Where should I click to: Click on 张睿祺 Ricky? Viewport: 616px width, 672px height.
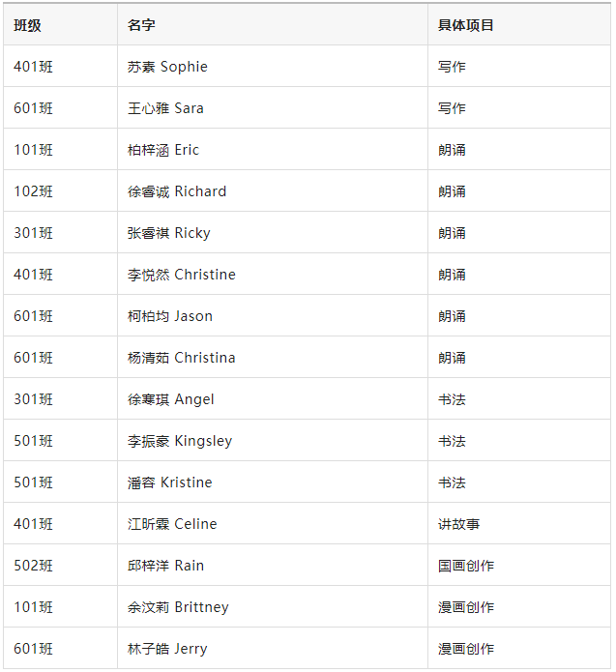pos(169,233)
